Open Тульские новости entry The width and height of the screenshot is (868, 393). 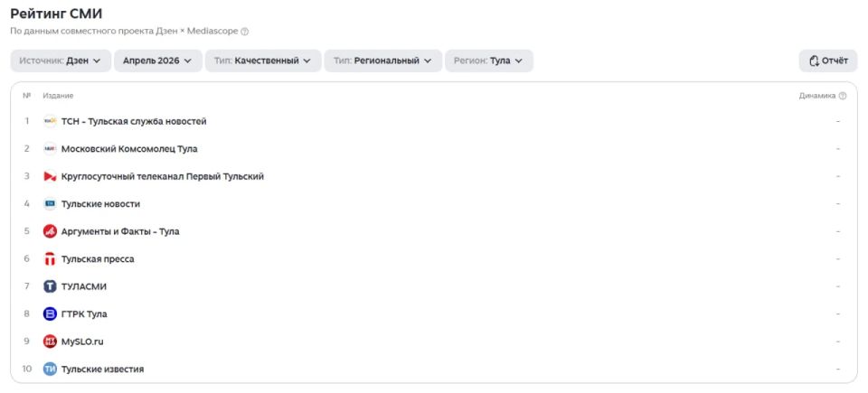tap(100, 204)
